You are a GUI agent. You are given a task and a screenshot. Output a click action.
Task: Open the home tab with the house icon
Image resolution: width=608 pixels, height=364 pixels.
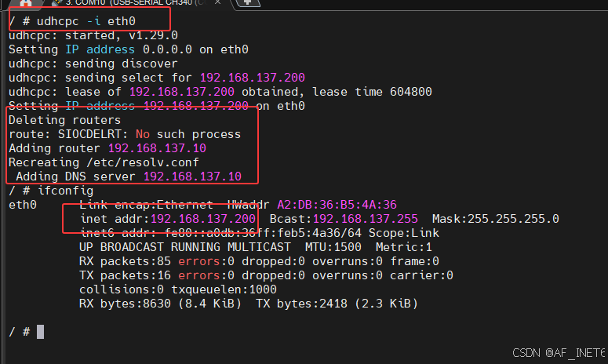26,2
